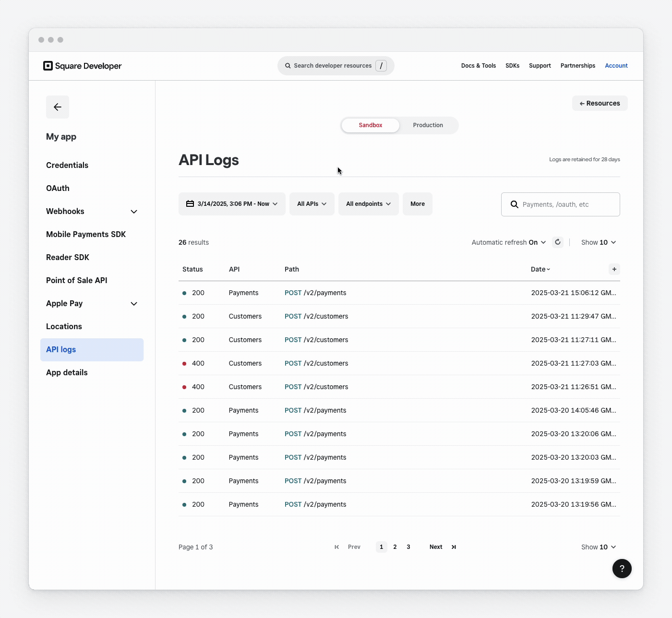The height and width of the screenshot is (618, 672).
Task: Sort by the Date column header
Action: click(x=540, y=269)
